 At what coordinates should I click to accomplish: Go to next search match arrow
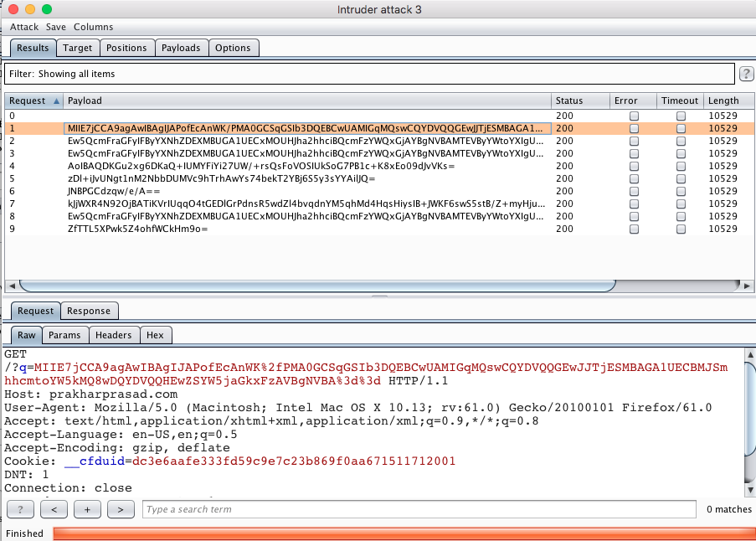pyautogui.click(x=121, y=509)
